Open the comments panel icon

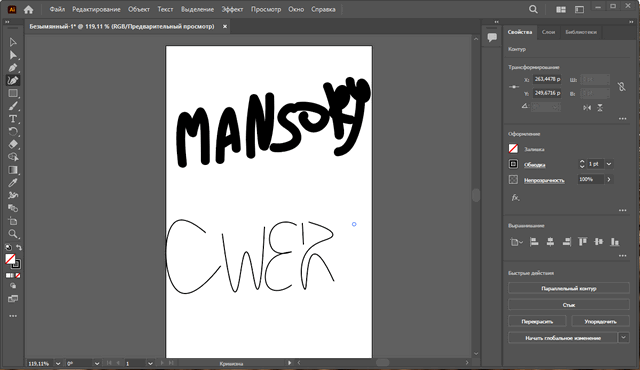pyautogui.click(x=492, y=38)
